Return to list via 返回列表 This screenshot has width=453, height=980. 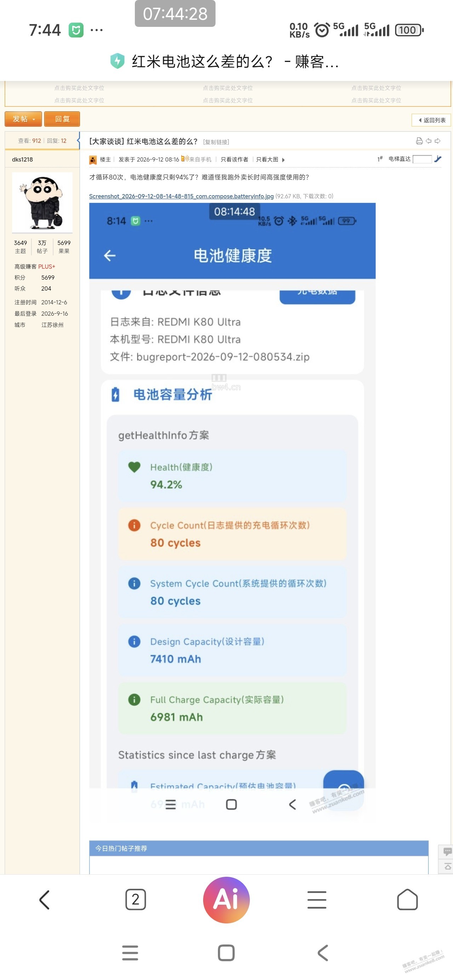[432, 120]
